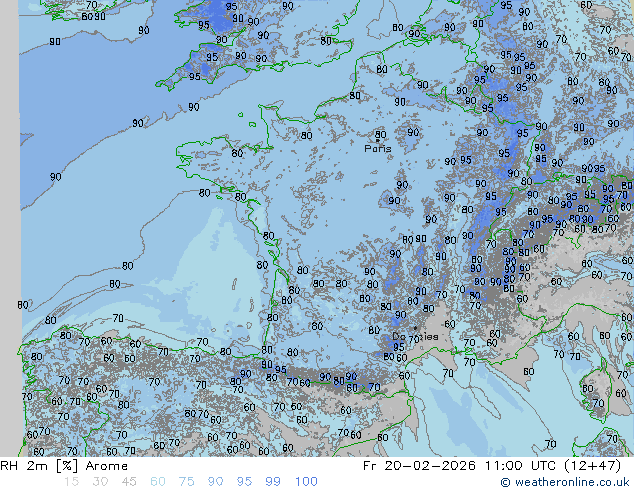The height and width of the screenshot is (490, 634).
Task: Click the copyright symbol by weatheronline
Action: point(506,483)
